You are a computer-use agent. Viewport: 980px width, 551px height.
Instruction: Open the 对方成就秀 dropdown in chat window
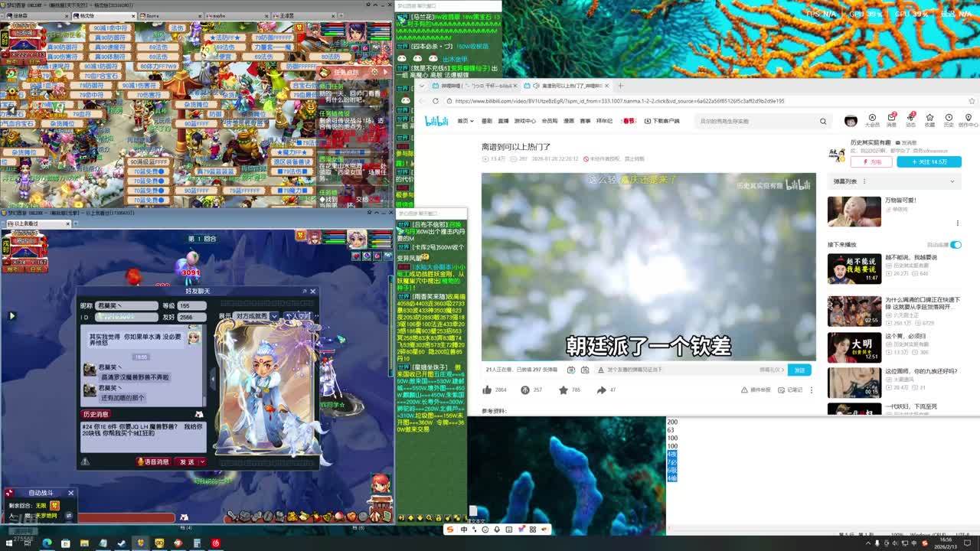point(273,316)
